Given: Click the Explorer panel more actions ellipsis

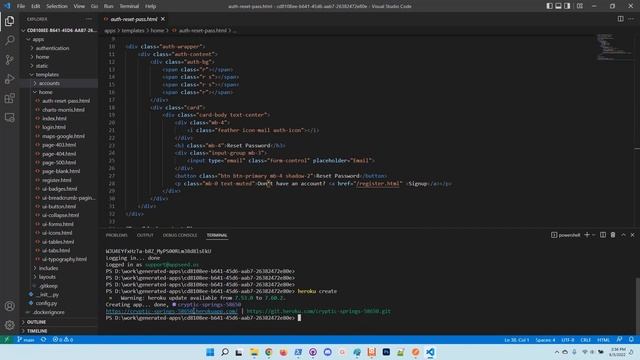Looking at the screenshot, I should tap(89, 19).
